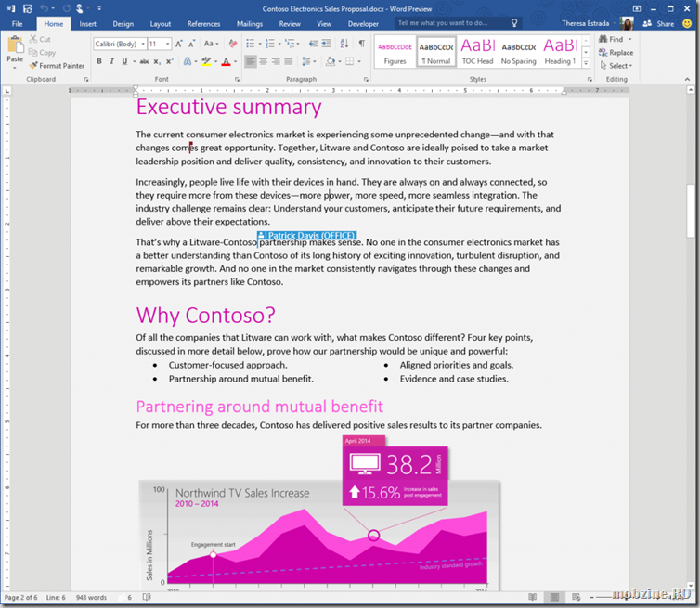Show paragraph marks with pilcrow button
This screenshot has width=700, height=608.
[x=361, y=44]
